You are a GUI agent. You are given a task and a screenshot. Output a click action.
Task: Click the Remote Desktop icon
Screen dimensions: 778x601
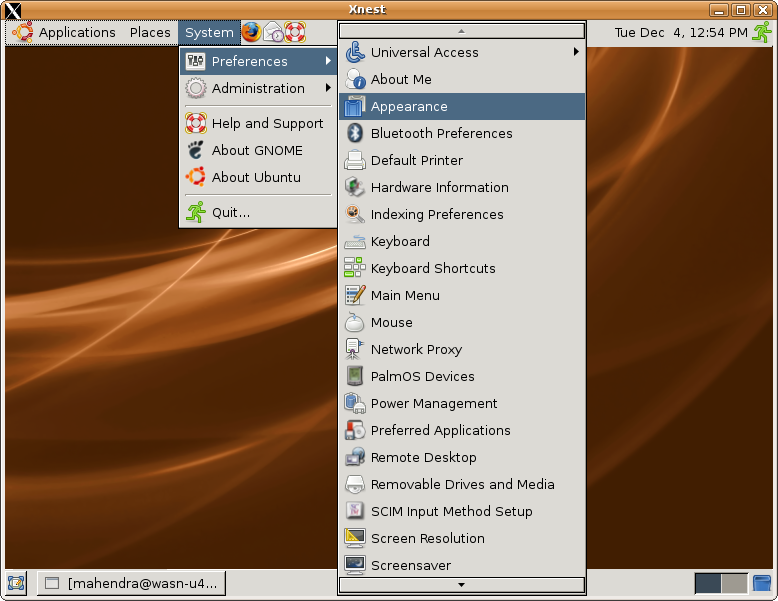tap(355, 457)
